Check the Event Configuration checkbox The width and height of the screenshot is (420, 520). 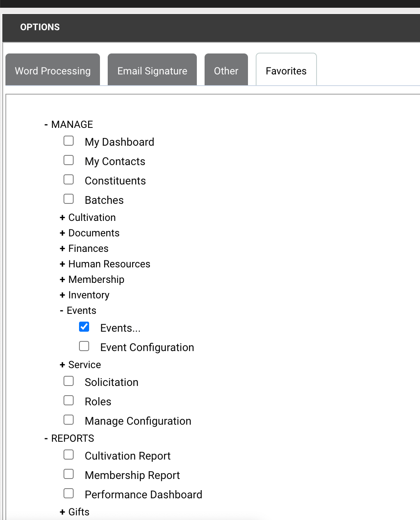84,346
